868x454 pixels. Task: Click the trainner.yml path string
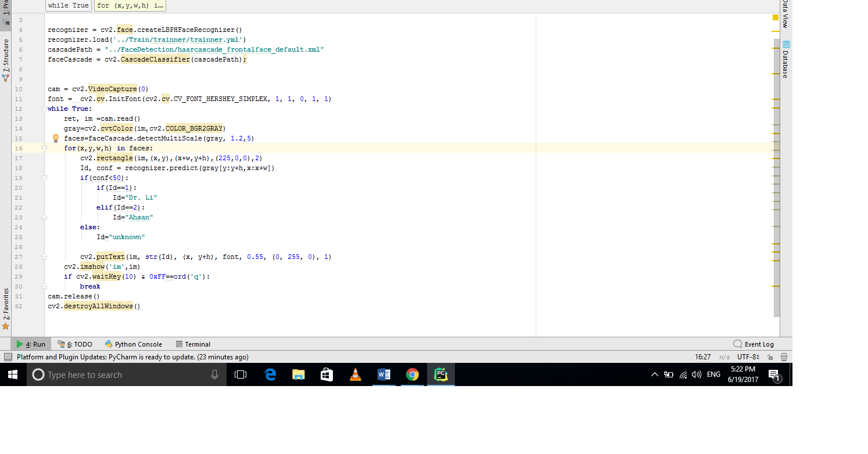tap(180, 39)
